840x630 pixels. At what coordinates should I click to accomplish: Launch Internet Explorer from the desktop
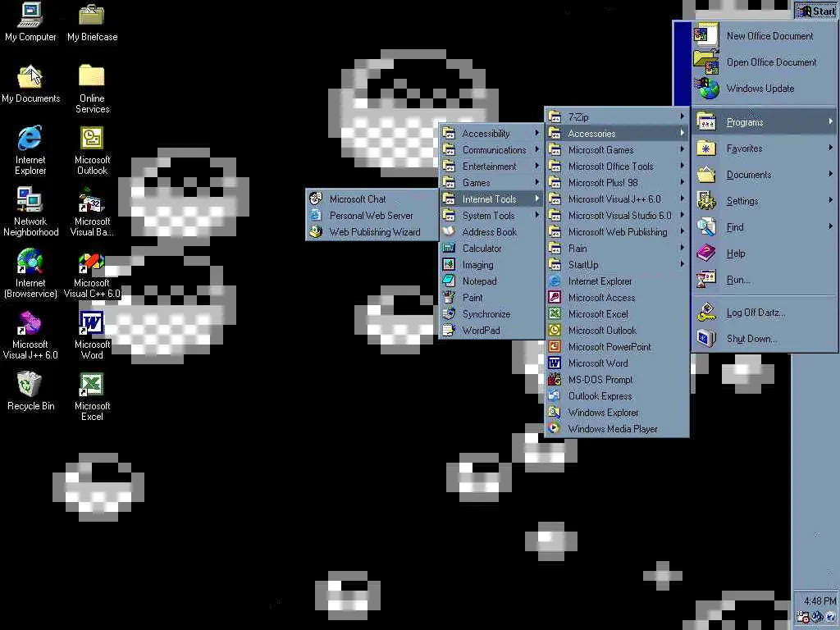[x=30, y=151]
